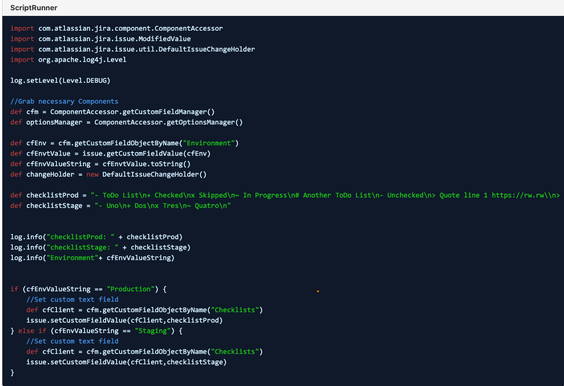Click the def cfm getCustomFieldManager line
This screenshot has width=564, height=386.
(x=112, y=112)
